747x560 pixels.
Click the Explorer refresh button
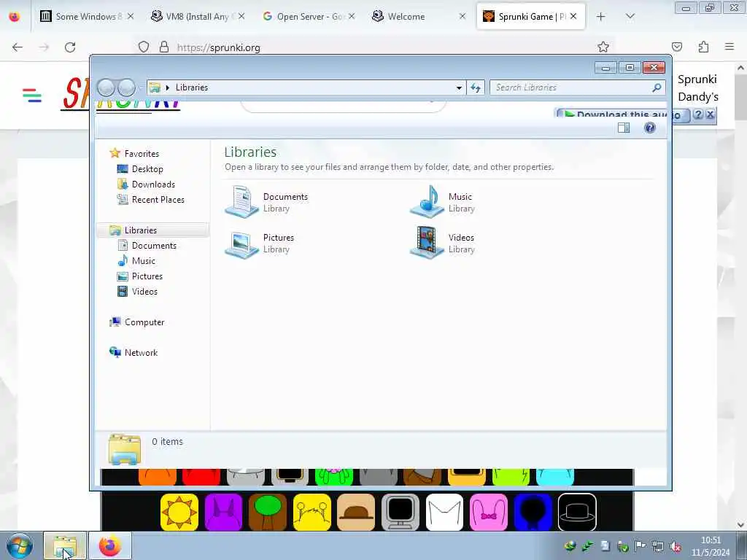coord(476,87)
